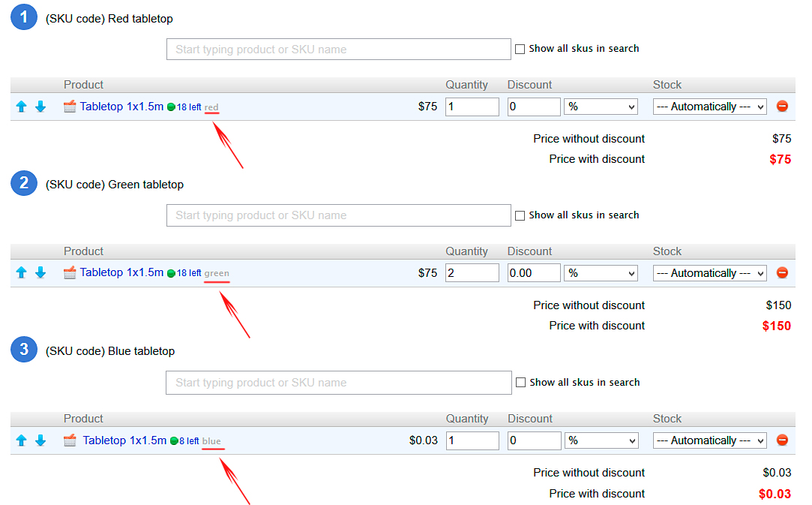Open the green Tabletop 1x1.5m product link
This screenshot has height=505, width=812.
(121, 272)
